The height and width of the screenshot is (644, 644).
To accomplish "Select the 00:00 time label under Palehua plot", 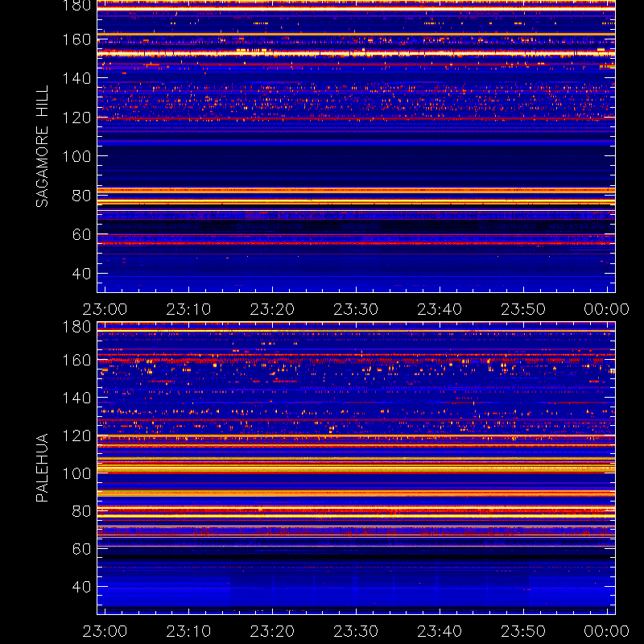I will (x=607, y=631).
